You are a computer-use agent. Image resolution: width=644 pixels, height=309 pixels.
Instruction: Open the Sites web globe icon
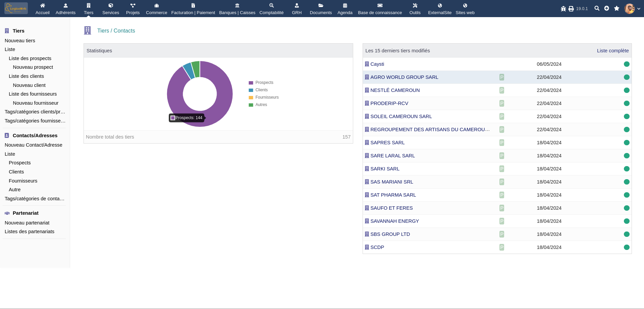pyautogui.click(x=465, y=5)
